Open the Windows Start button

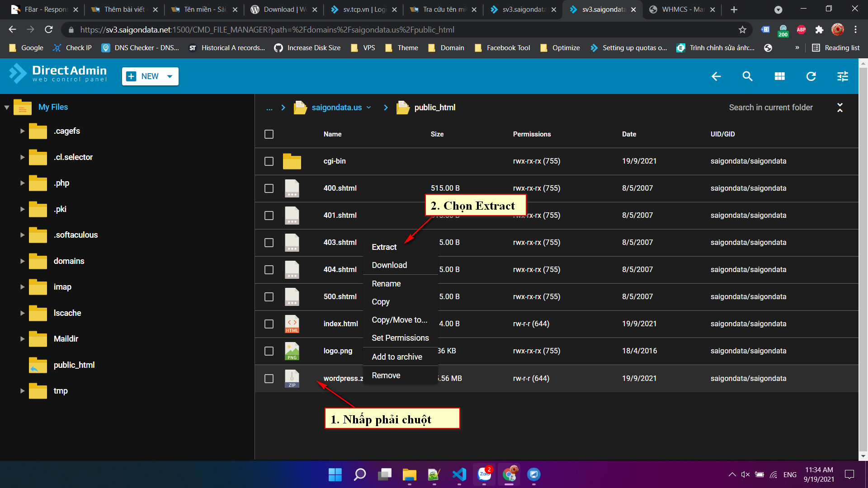coord(335,474)
